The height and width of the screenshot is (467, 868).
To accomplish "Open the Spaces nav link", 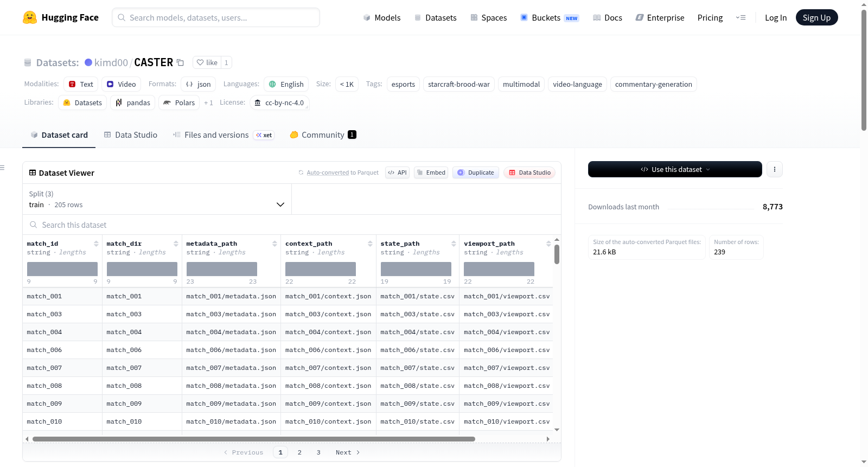I will click(488, 17).
